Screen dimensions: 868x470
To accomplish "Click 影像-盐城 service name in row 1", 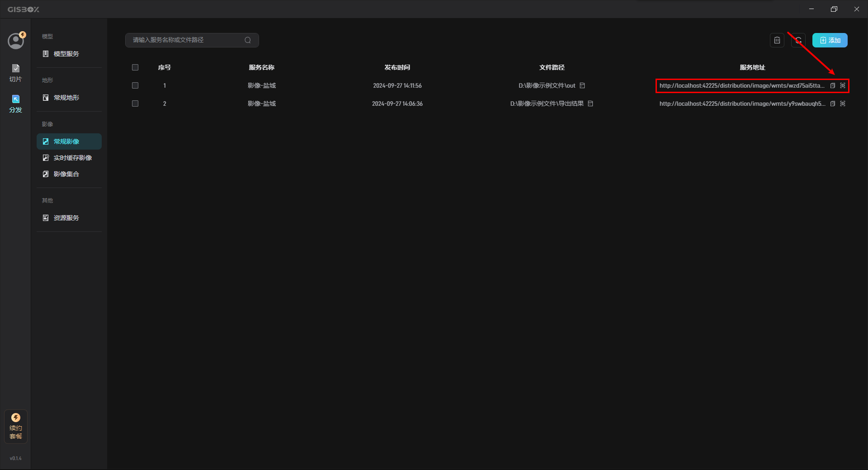I will point(262,85).
